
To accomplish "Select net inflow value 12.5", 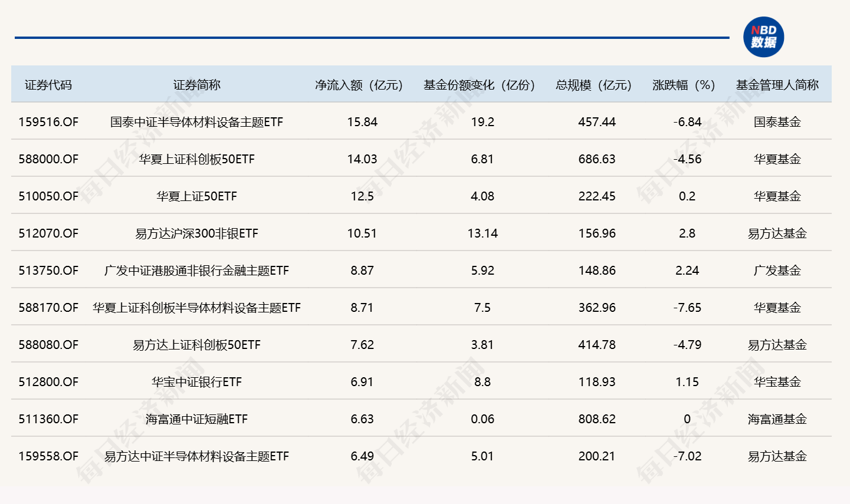I will coord(362,196).
